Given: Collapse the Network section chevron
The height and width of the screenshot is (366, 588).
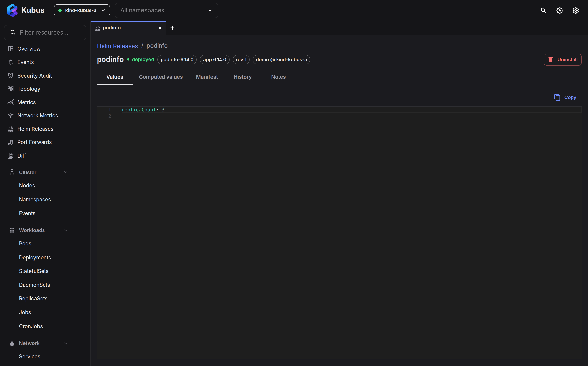Looking at the screenshot, I should tap(66, 343).
